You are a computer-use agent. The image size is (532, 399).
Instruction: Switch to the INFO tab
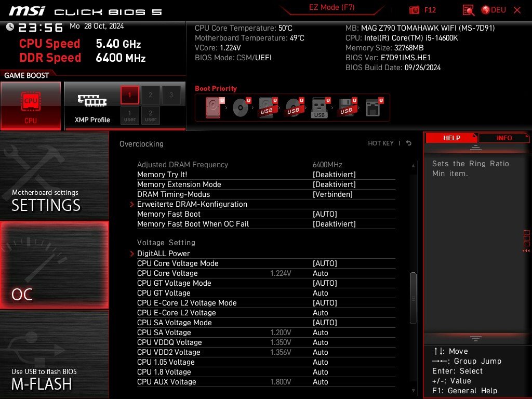(504, 138)
